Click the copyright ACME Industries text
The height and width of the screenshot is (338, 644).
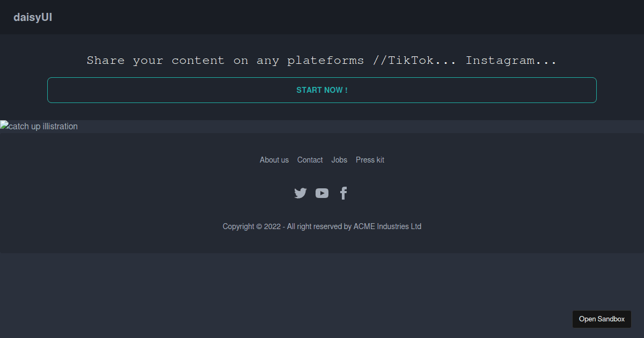click(x=322, y=226)
